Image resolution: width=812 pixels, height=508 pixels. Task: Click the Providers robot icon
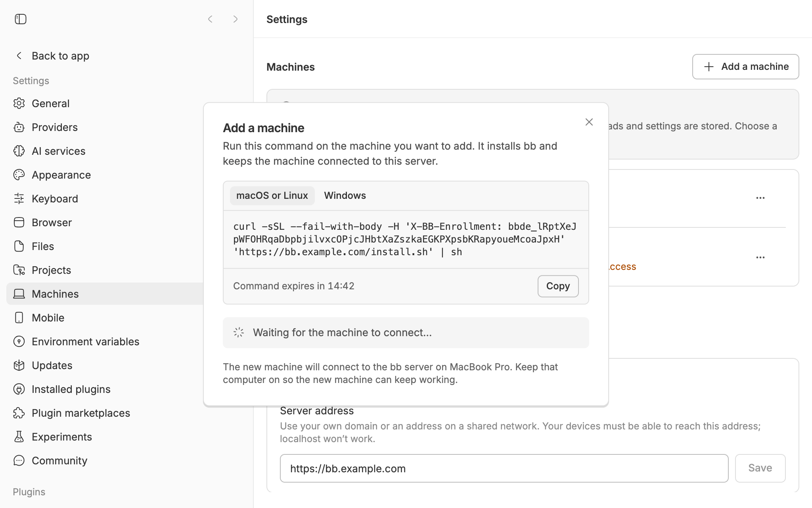click(19, 127)
